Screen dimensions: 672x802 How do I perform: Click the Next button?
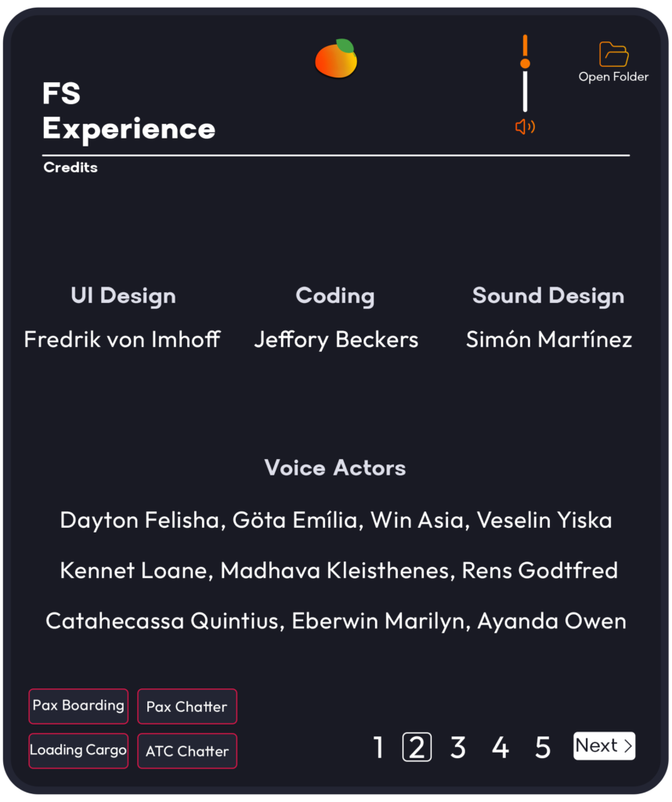[x=603, y=746]
